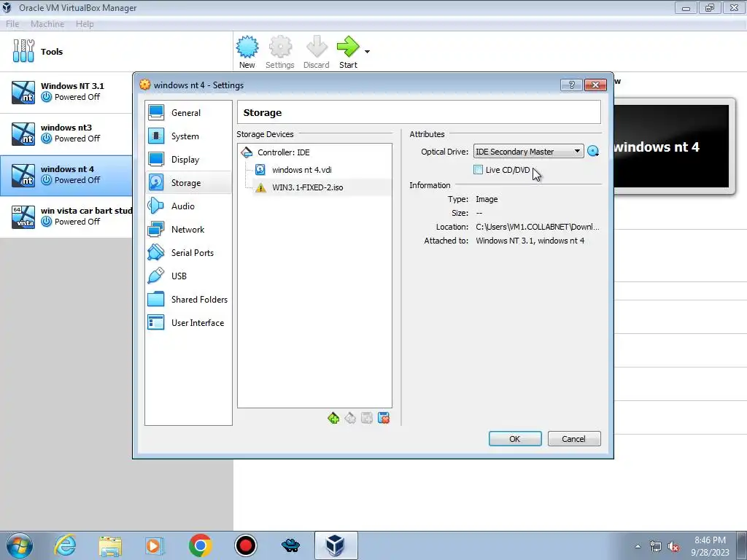747x560 pixels.
Task: Click the muted volume tray icon
Action: tap(673, 546)
